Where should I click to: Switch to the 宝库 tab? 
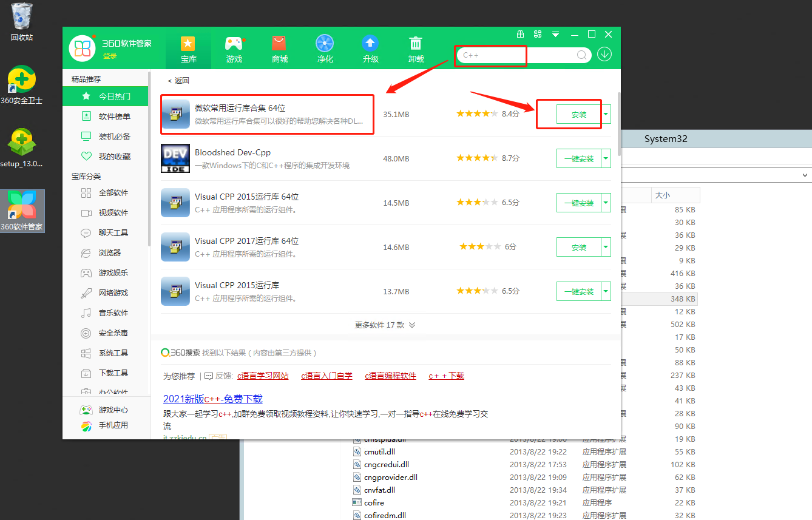pos(188,49)
